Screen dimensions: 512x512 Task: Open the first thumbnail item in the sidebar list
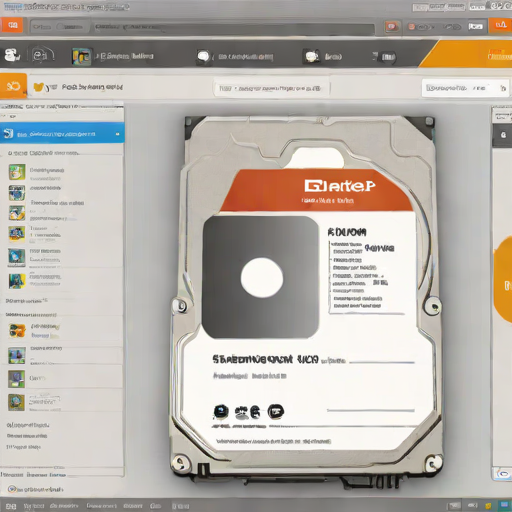click(17, 172)
